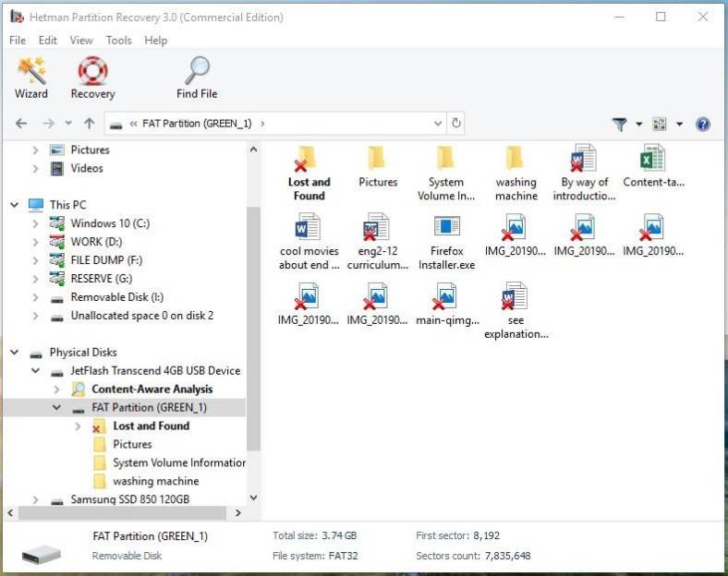Launch the Wizard tool
728x576 pixels.
pos(31,78)
